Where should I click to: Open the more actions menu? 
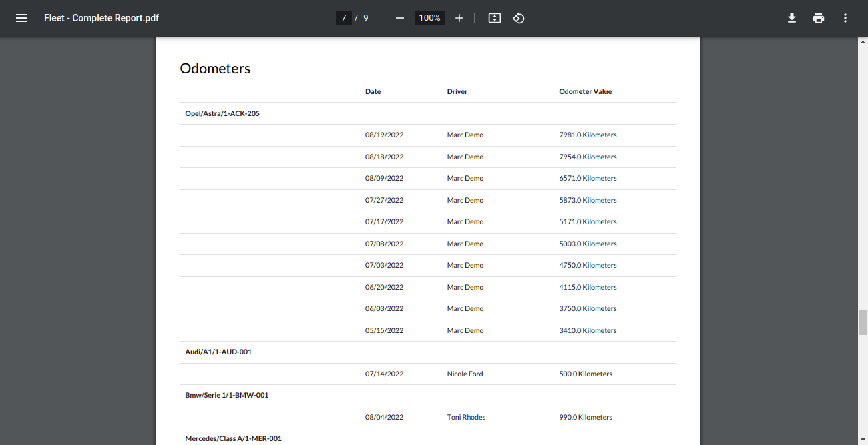845,18
